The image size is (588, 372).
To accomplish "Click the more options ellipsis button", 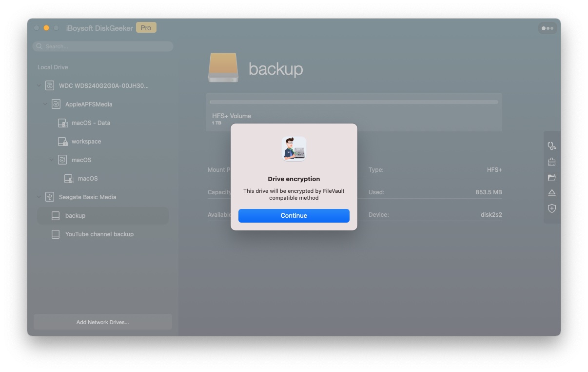I will pos(548,28).
